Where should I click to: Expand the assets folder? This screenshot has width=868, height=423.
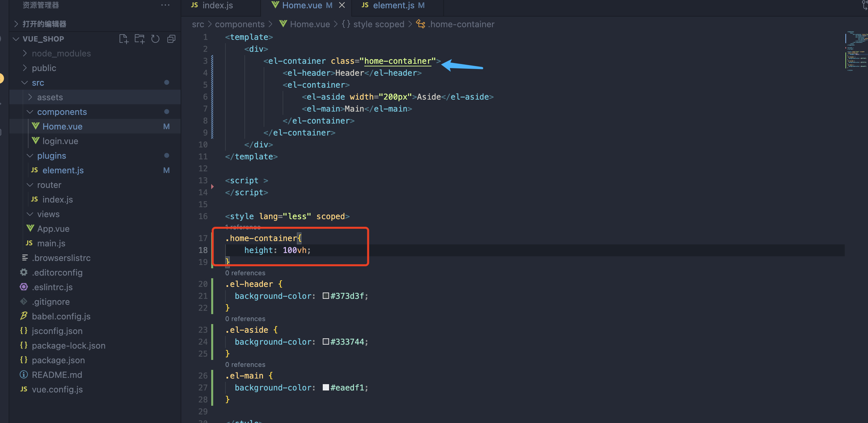50,97
